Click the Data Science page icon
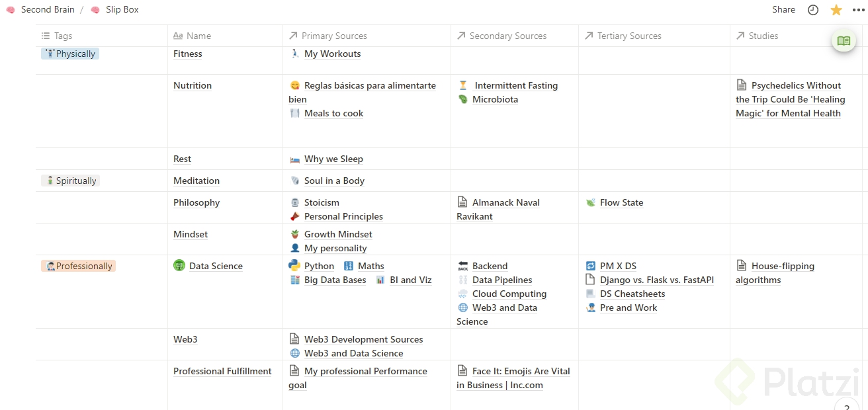Screen dimensions: 868x410 point(179,266)
